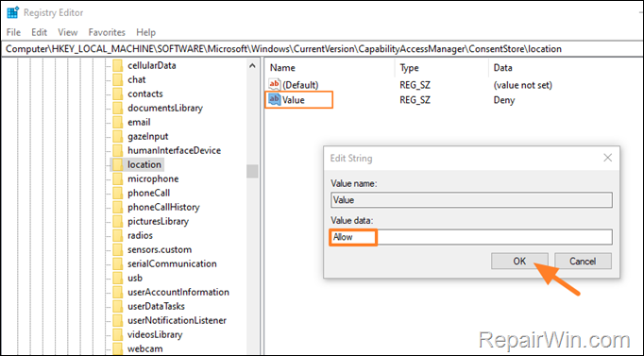This screenshot has height=356, width=644.
Task: Click REG_SZ type of (Default) row
Action: (x=415, y=85)
